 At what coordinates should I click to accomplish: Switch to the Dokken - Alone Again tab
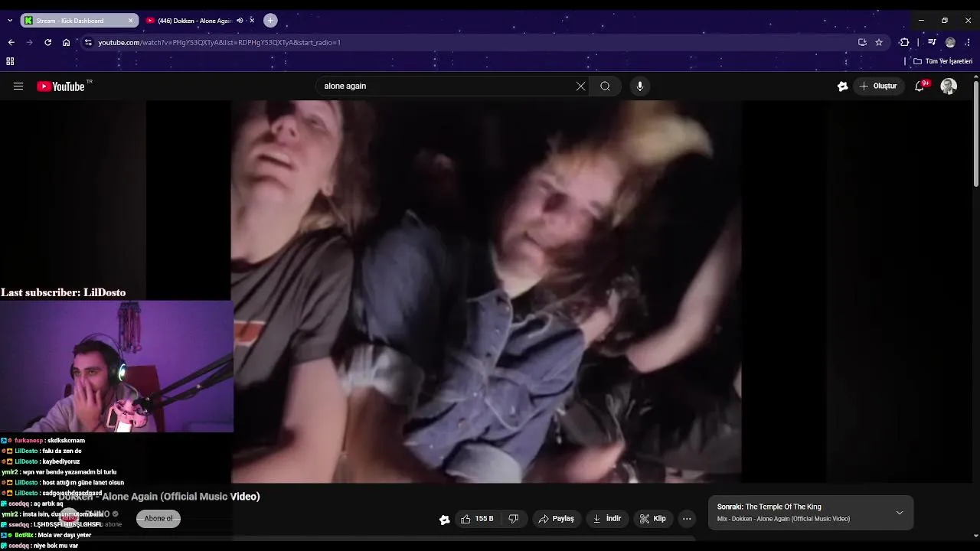[x=194, y=21]
